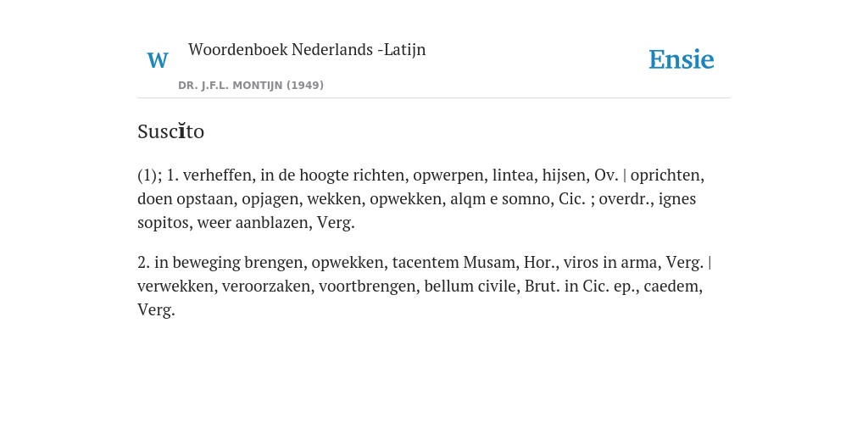Image resolution: width=868 pixels, height=434 pixels.
Task: Select author Dr. J.F.L. Montijn (1949)
Action: coord(251,86)
